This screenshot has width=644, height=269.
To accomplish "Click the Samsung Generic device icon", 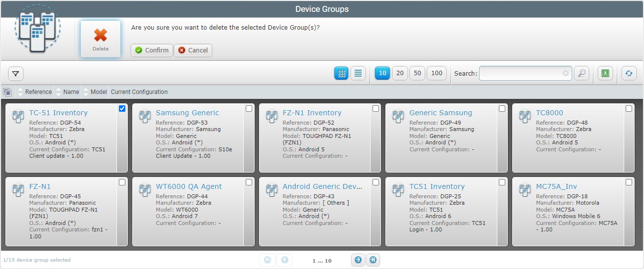I will click(x=145, y=116).
